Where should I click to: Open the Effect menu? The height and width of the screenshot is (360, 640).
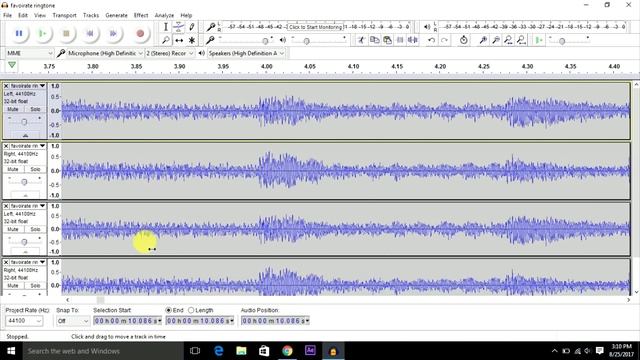(x=141, y=15)
